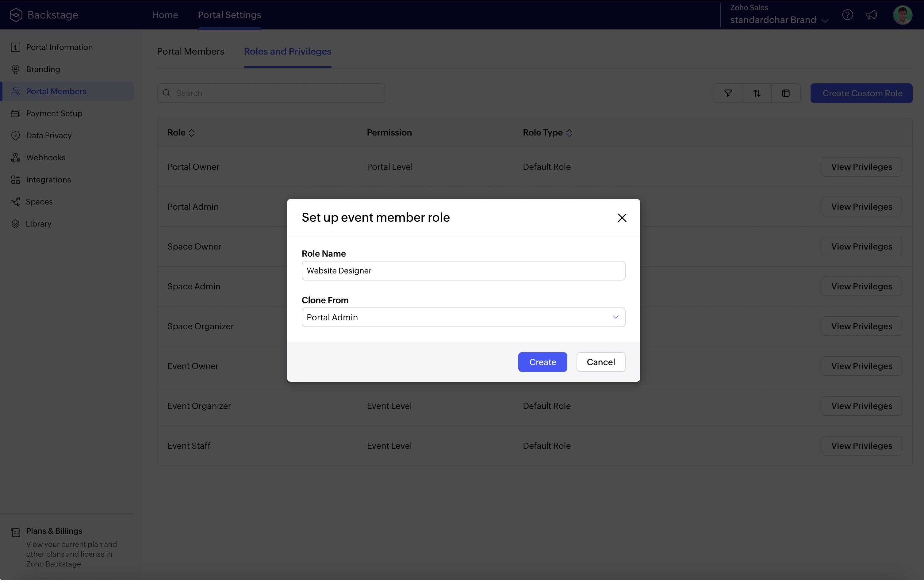Click the Data Privacy shield icon

pyautogui.click(x=15, y=135)
